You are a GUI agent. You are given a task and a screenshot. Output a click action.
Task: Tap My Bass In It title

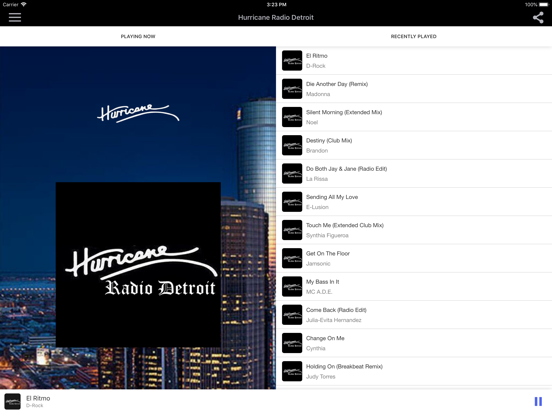pos(322,282)
